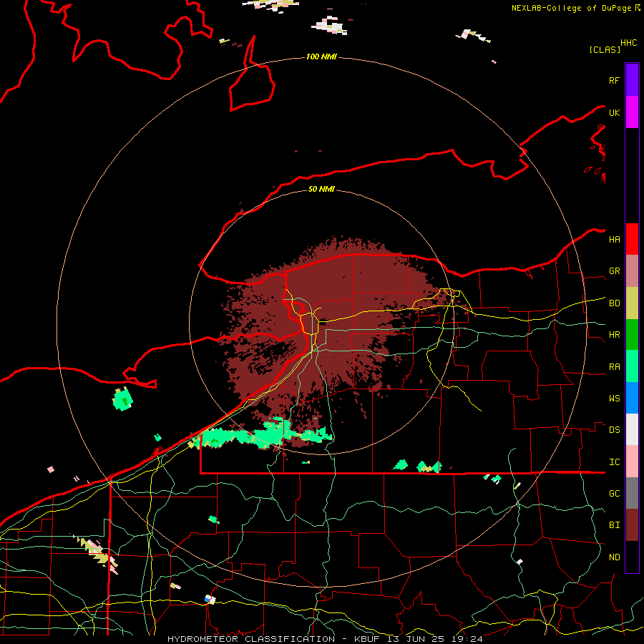644x644 pixels.
Task: Click the HHC product label
Action: point(629,43)
